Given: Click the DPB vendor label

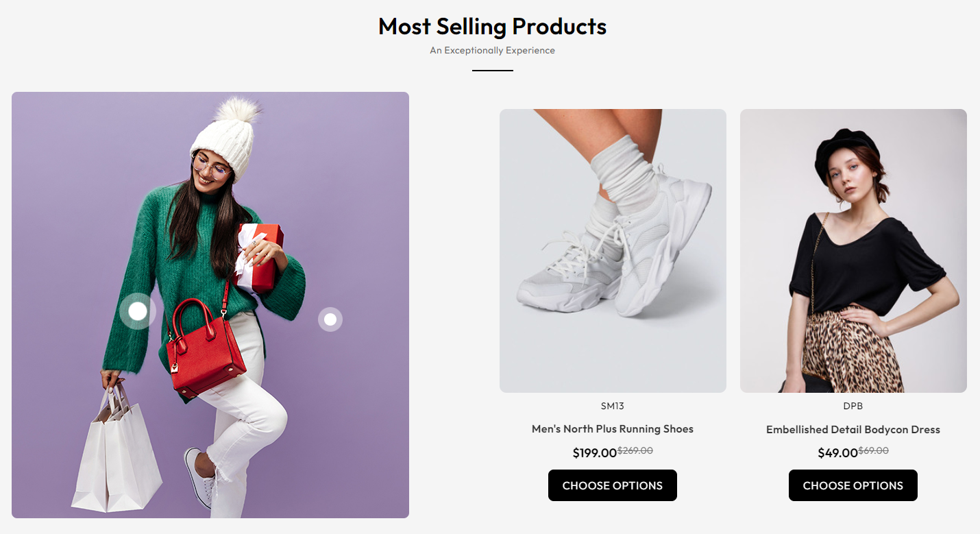Looking at the screenshot, I should coord(853,406).
